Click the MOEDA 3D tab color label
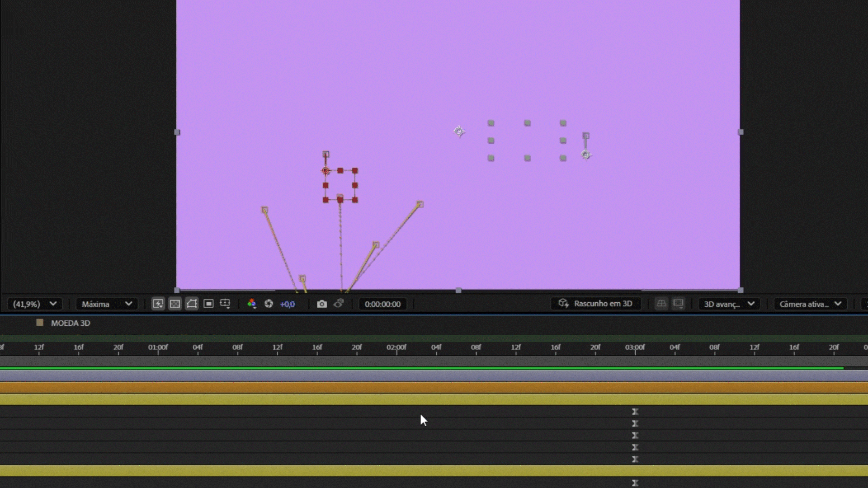 click(40, 323)
